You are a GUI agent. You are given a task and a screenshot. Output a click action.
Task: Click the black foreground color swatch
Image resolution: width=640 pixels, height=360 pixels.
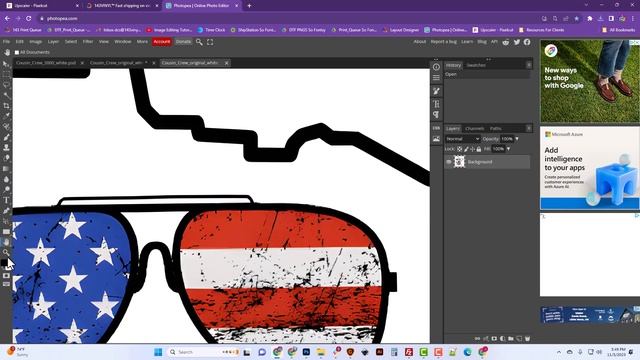4,263
